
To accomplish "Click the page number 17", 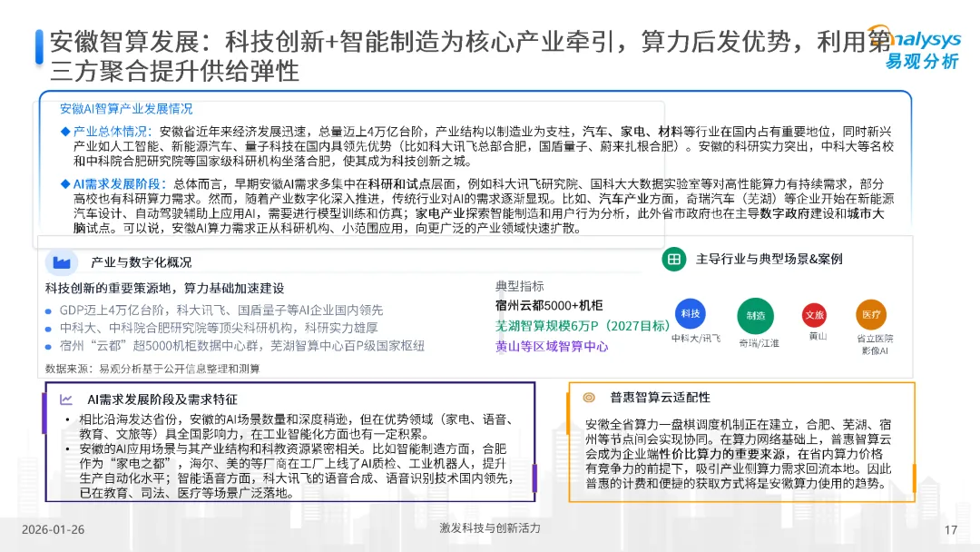I will coord(951,530).
